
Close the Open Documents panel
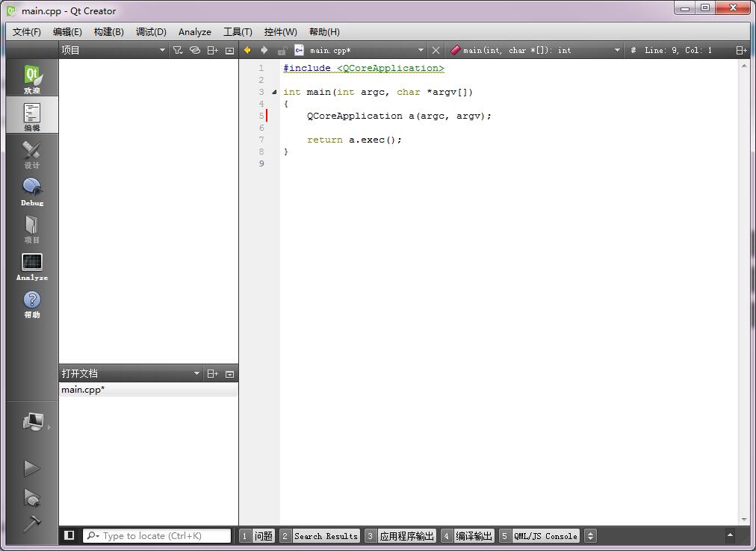click(x=230, y=373)
